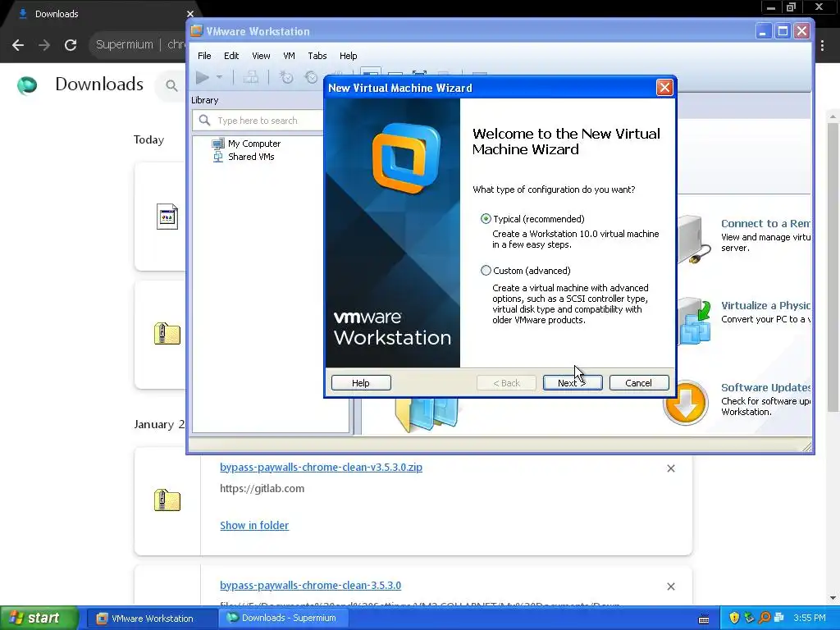Open the Supermium three-dot menu
Image resolution: width=840 pixels, height=630 pixels.
pyautogui.click(x=822, y=46)
